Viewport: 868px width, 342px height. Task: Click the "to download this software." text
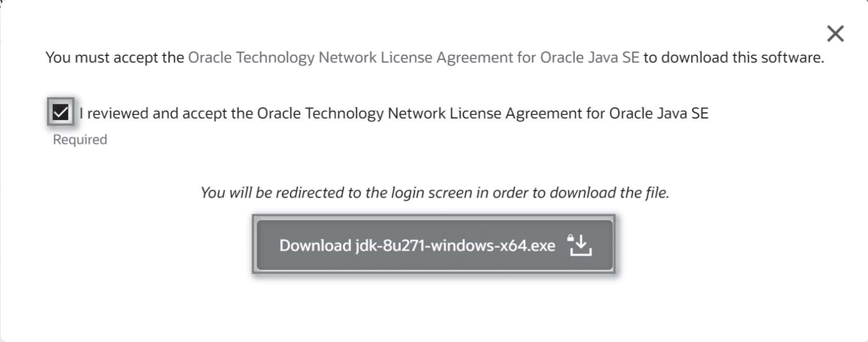pos(734,58)
